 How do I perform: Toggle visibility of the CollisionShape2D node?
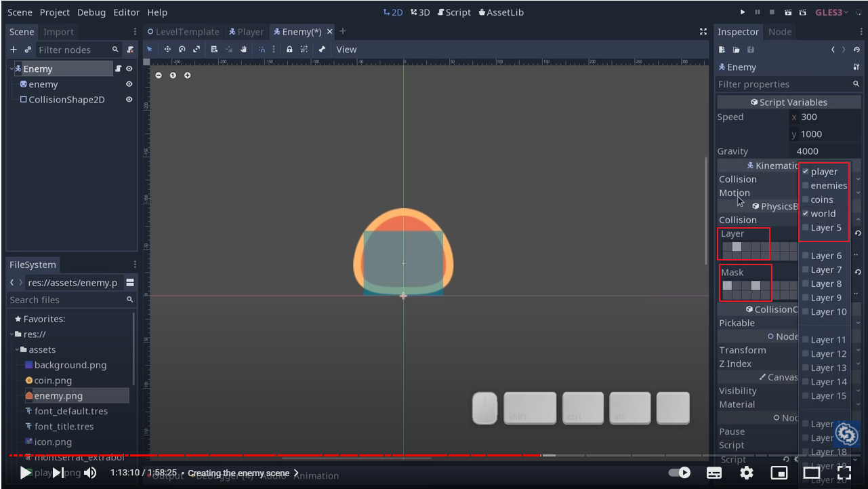[129, 100]
